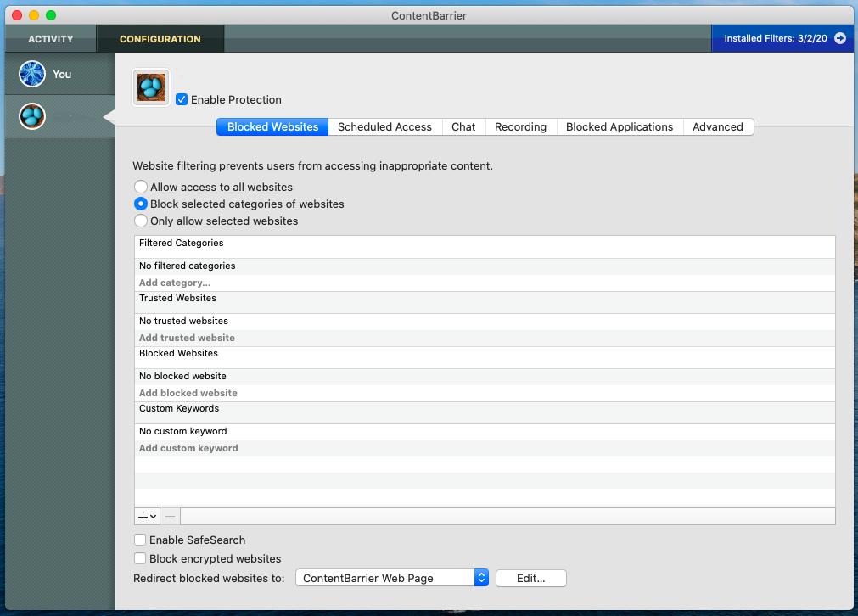
Task: Minimize the ContentBarrier window
Action: point(34,15)
